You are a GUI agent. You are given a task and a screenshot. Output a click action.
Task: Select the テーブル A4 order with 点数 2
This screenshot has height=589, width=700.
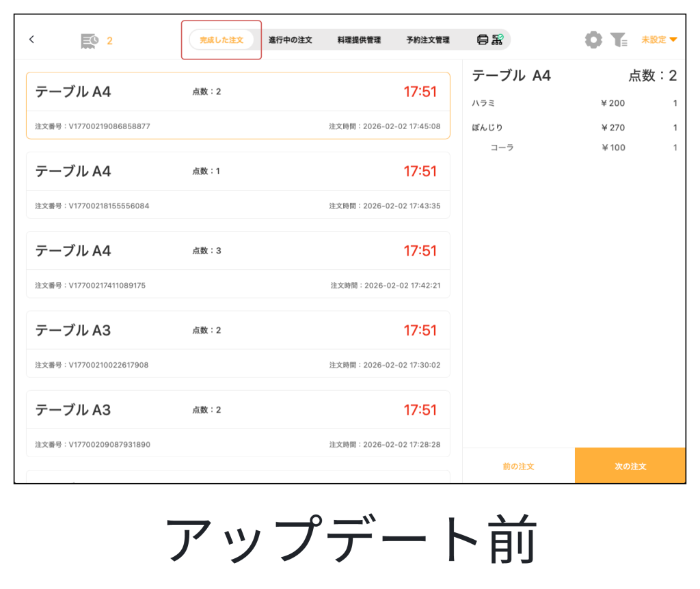[238, 105]
